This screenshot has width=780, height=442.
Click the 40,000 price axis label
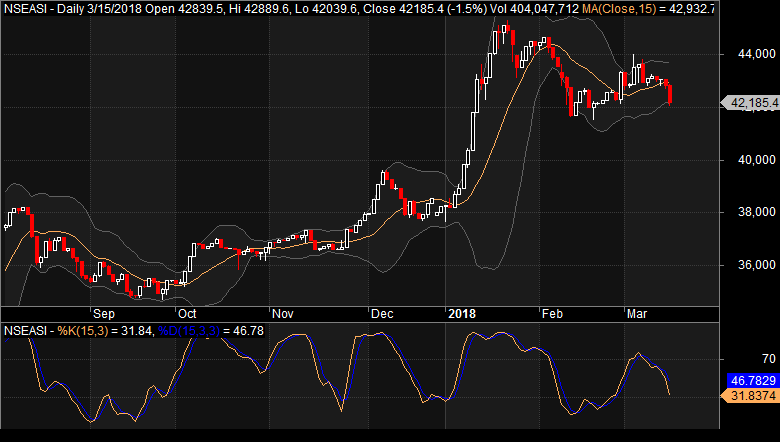pos(756,160)
